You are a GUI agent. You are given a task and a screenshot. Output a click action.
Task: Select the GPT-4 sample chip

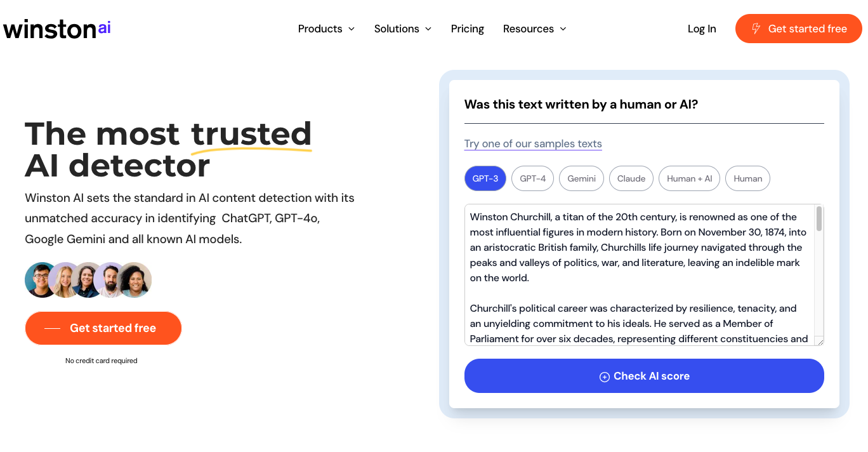pos(533,178)
